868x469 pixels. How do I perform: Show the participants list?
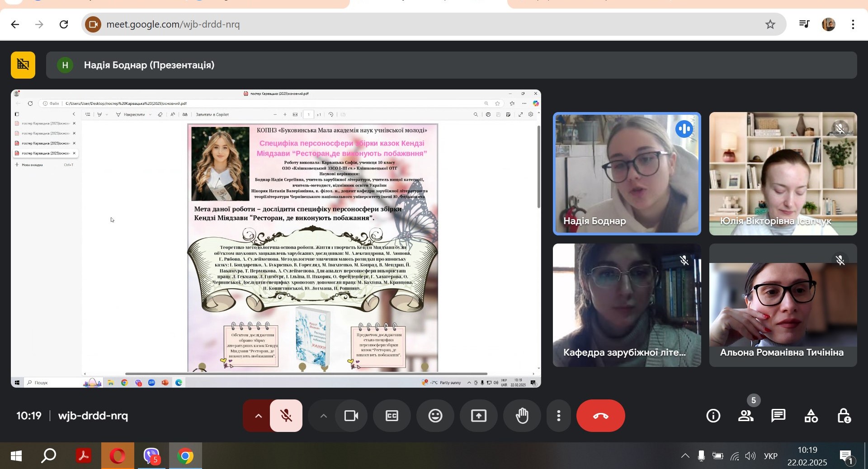click(x=746, y=416)
